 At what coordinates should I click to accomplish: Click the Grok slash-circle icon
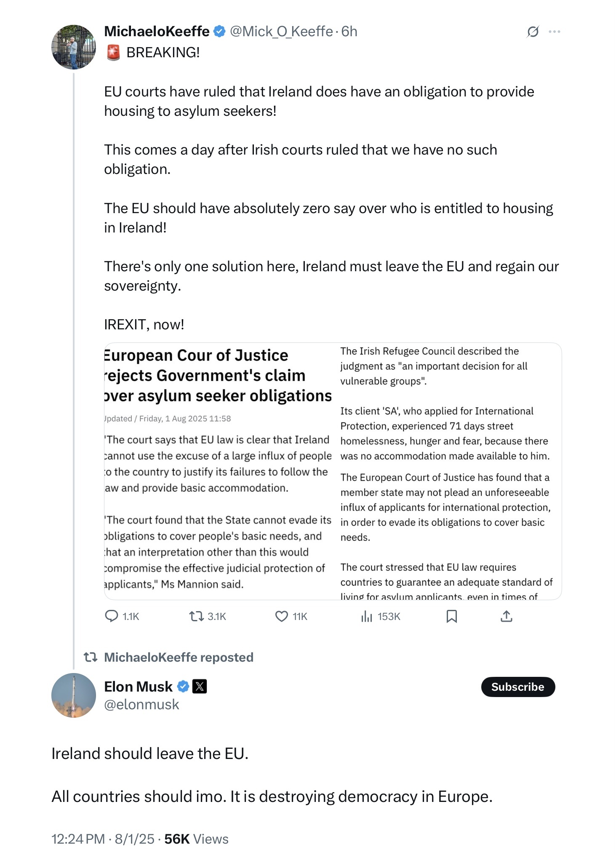click(x=533, y=32)
